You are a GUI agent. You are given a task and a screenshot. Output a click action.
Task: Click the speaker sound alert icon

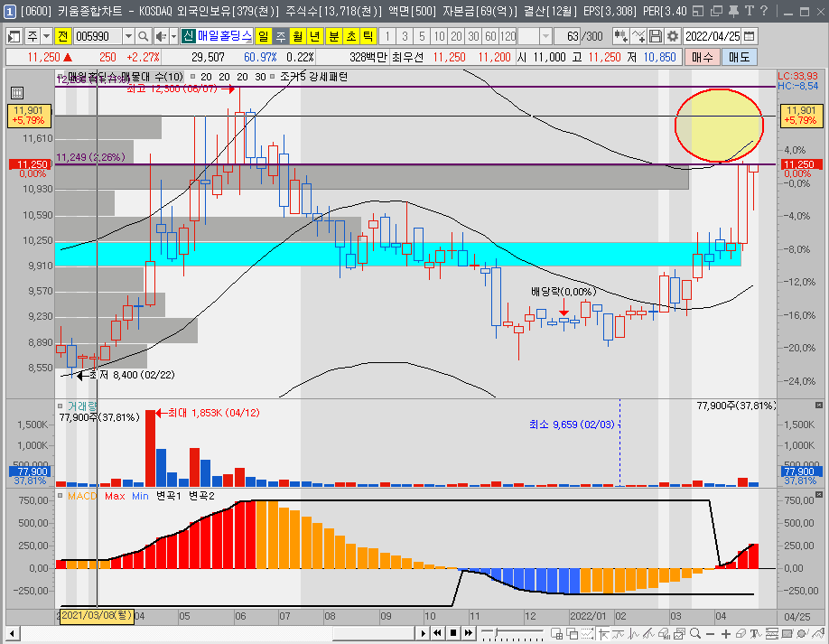point(161,36)
